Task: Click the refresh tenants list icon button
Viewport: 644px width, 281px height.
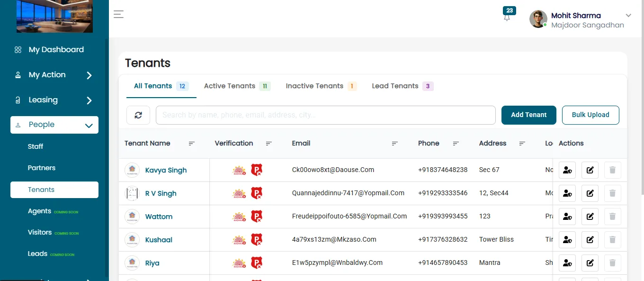Action: point(138,115)
